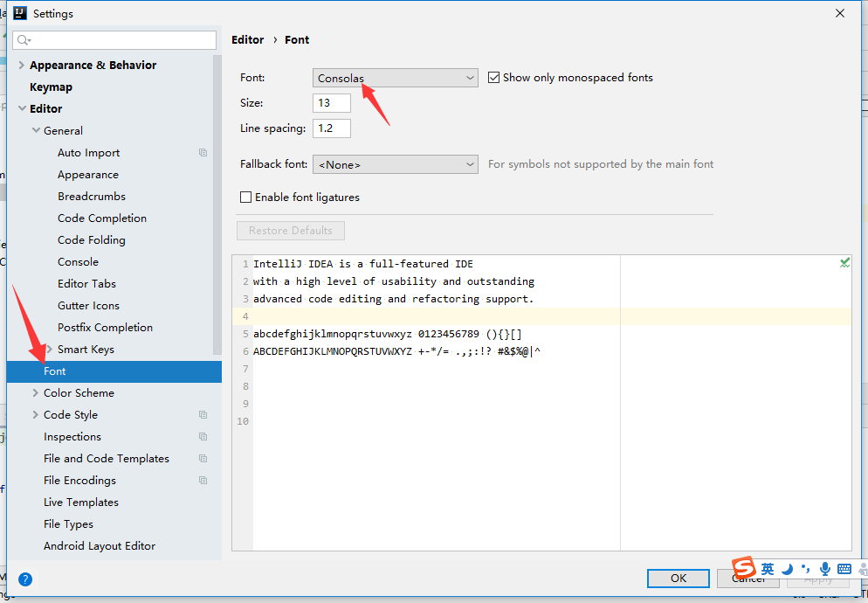Click the search magnifier icon in settings
This screenshot has height=603, width=868.
click(x=24, y=40)
